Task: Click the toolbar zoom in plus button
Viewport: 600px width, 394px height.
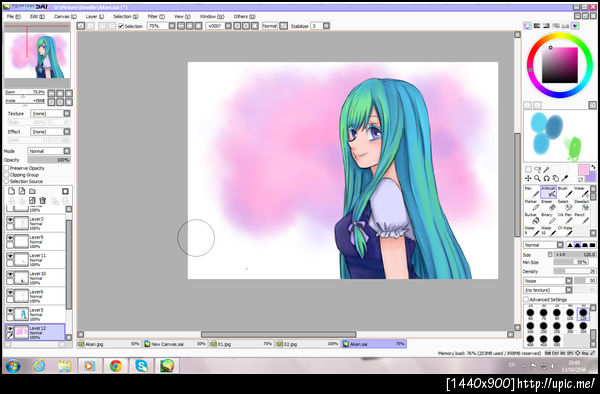Action: coord(190,26)
